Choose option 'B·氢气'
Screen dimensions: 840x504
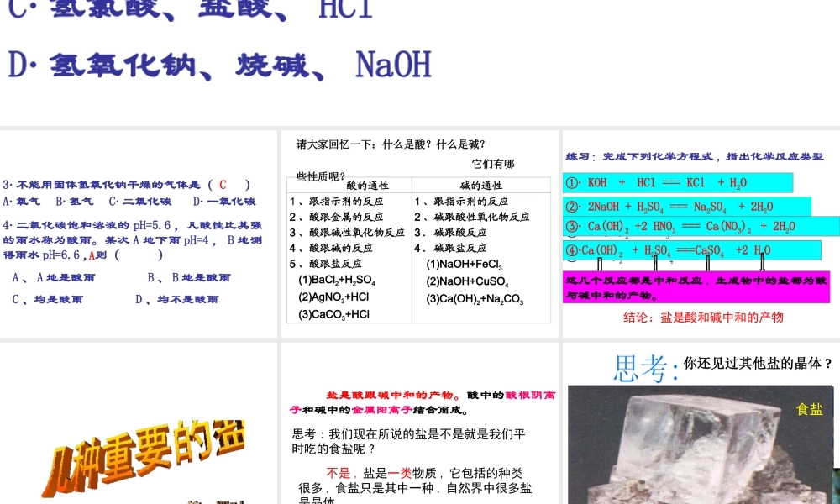click(75, 202)
